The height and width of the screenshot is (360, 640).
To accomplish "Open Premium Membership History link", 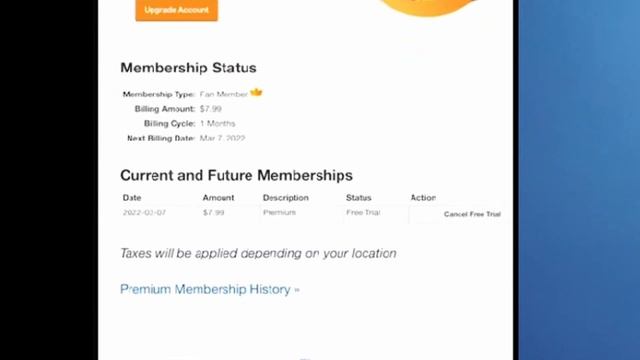I will coord(210,289).
